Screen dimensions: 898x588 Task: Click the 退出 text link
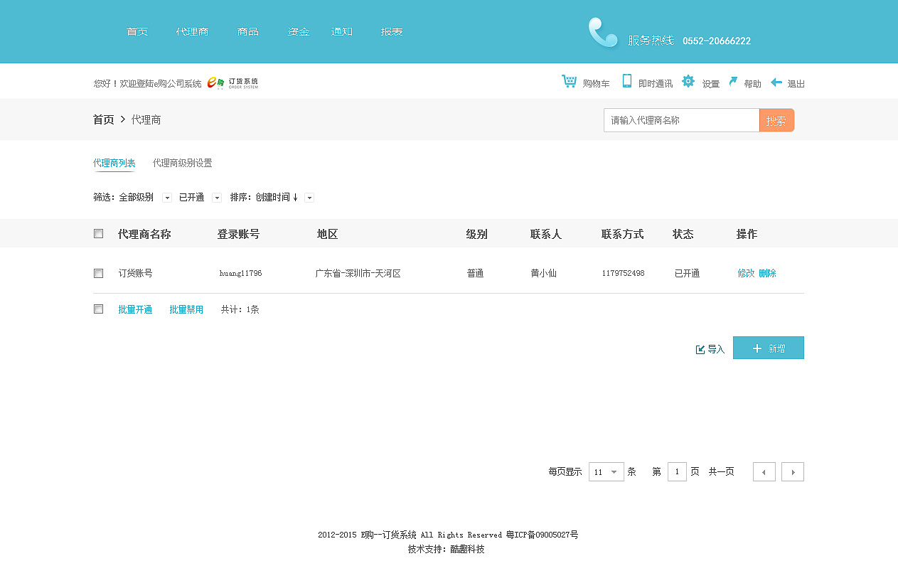click(796, 84)
